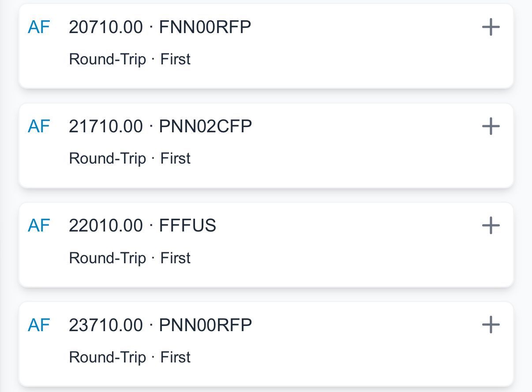Viewport: 532px width, 392px height.
Task: Click Round-Trip · First under PNN02CFP
Action: click(x=130, y=159)
